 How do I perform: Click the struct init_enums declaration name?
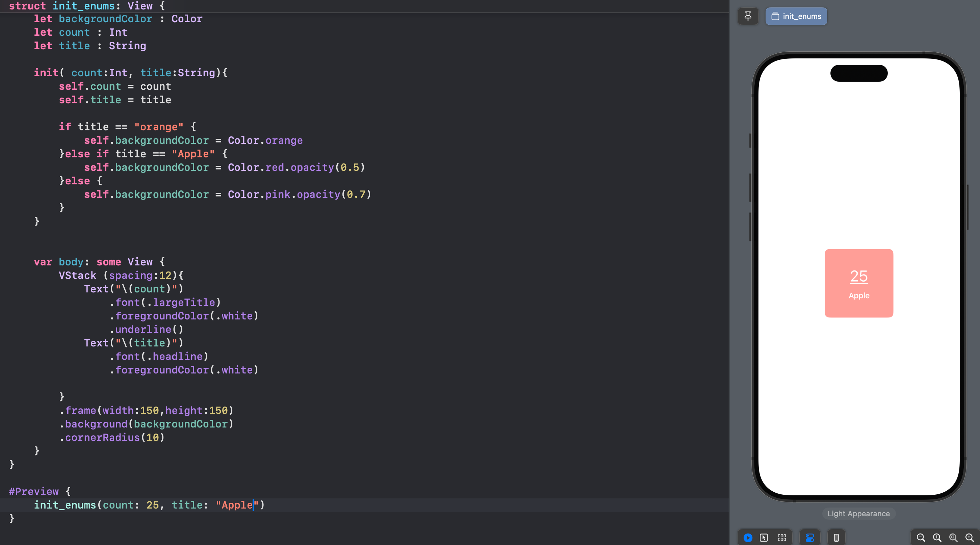pyautogui.click(x=84, y=6)
